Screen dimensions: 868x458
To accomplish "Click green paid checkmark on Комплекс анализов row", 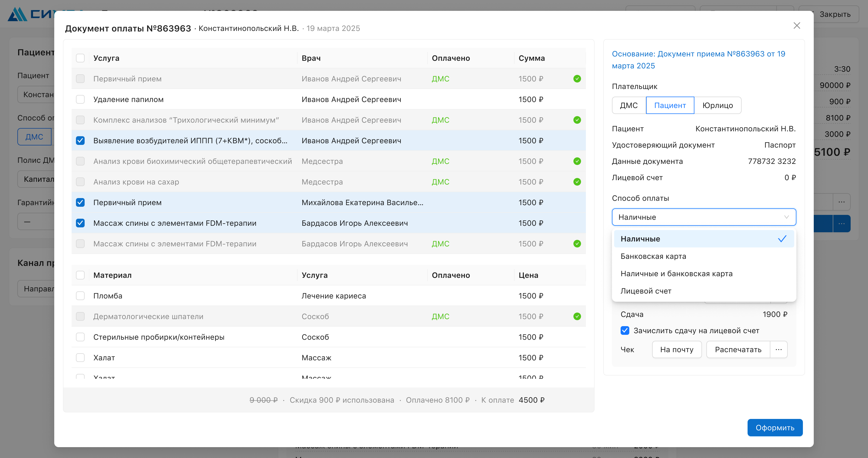I will click(x=577, y=120).
